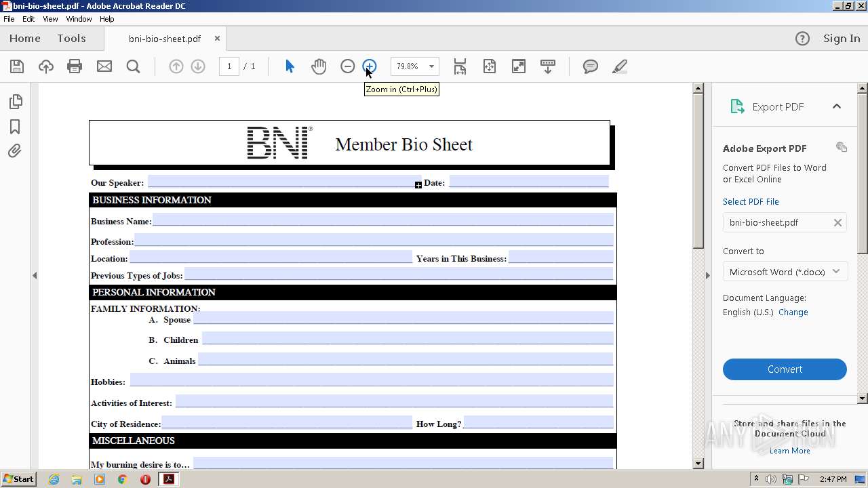Open Chrome from the taskbar

pyautogui.click(x=122, y=479)
